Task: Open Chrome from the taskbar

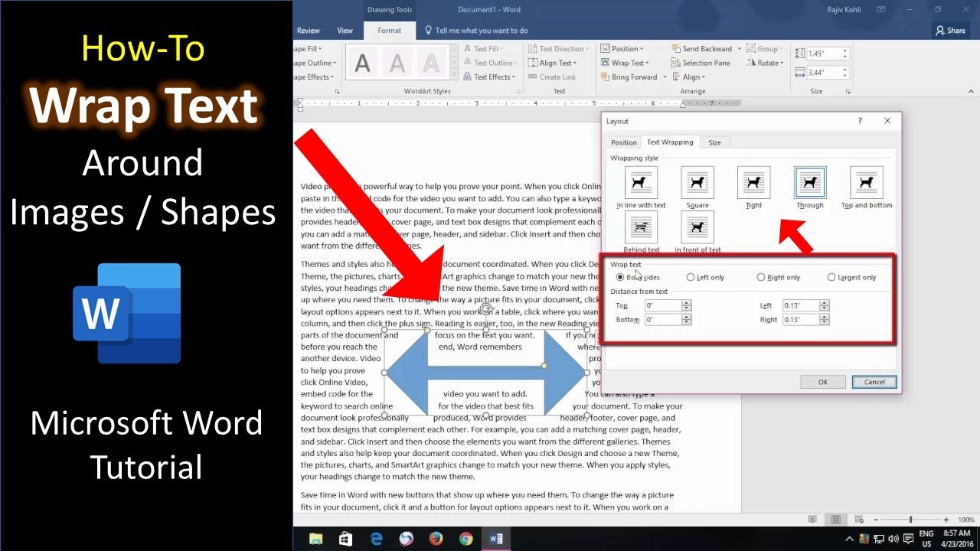Action: pyautogui.click(x=465, y=539)
